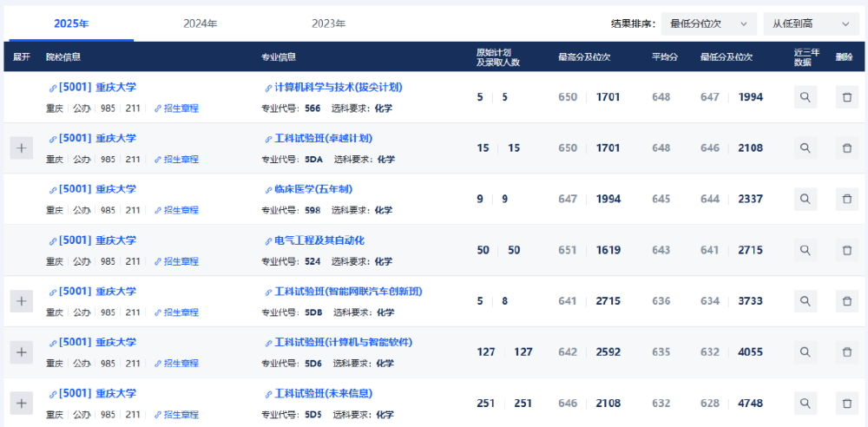Select major code 5DA
Viewport: 868px width, 427px height.
pos(314,160)
